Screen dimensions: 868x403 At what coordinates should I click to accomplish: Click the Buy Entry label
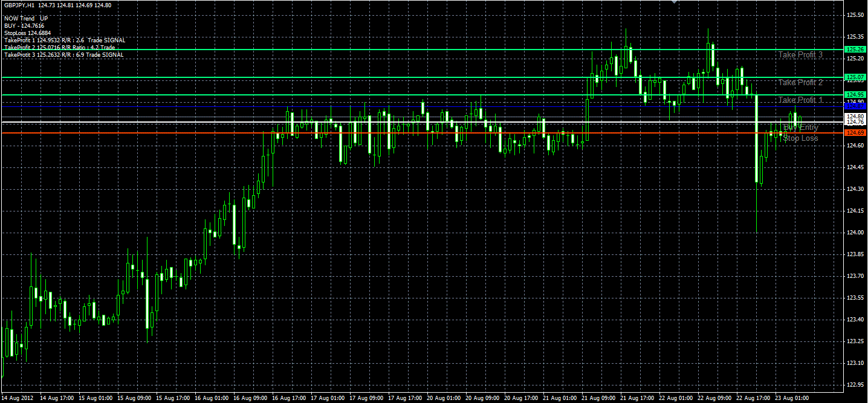click(x=800, y=127)
